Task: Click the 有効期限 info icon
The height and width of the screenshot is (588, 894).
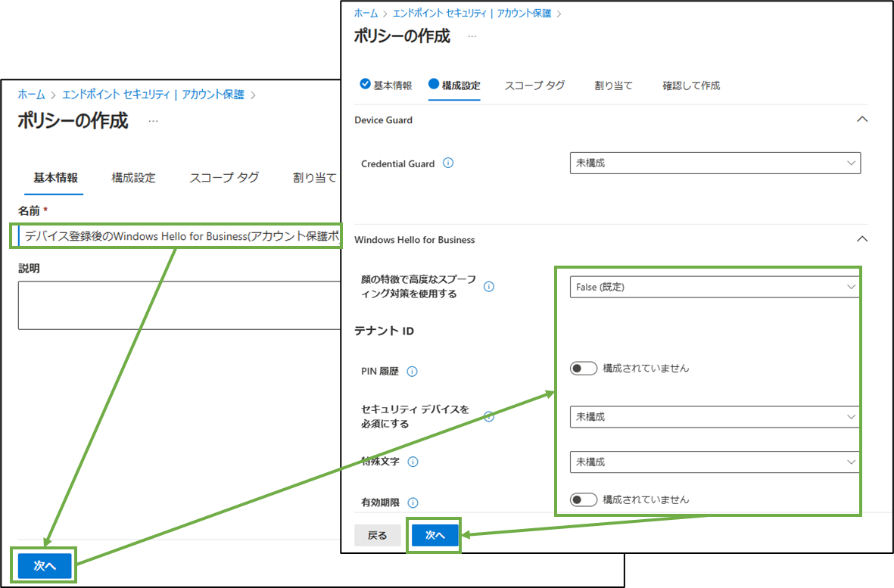Action: coord(413,502)
